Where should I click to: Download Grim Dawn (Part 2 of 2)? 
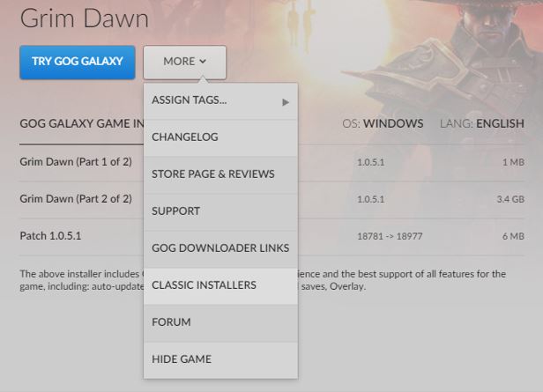pyautogui.click(x=76, y=199)
